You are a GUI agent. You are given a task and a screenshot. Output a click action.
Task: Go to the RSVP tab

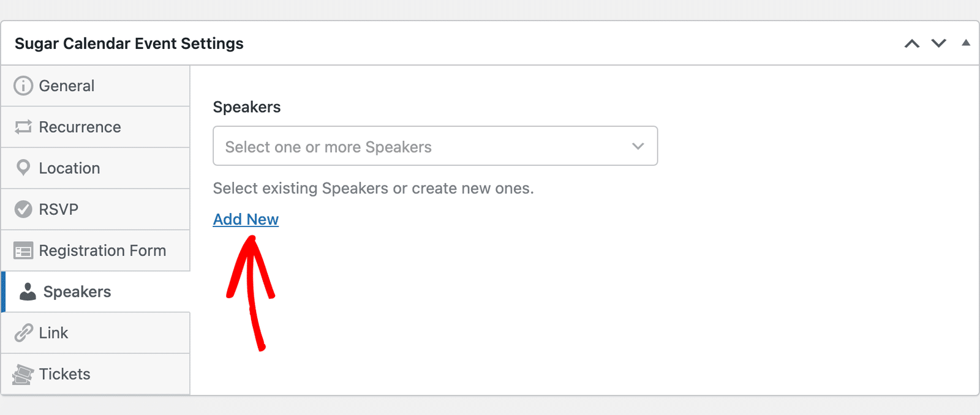[x=96, y=209]
